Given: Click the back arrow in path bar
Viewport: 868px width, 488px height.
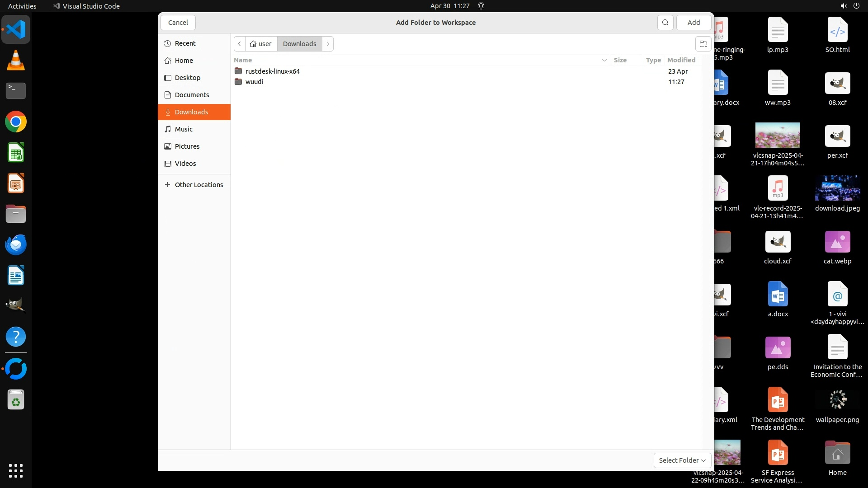Looking at the screenshot, I should [240, 44].
